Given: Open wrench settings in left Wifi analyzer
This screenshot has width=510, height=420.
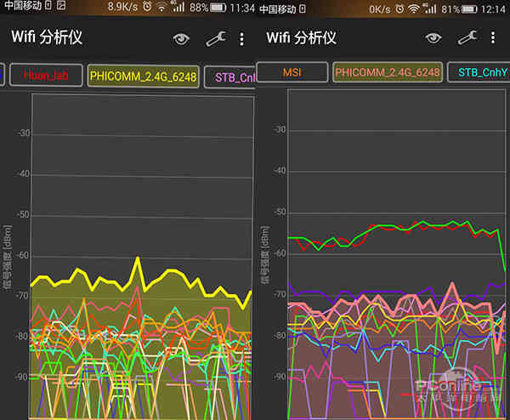Looking at the screenshot, I should click(216, 39).
